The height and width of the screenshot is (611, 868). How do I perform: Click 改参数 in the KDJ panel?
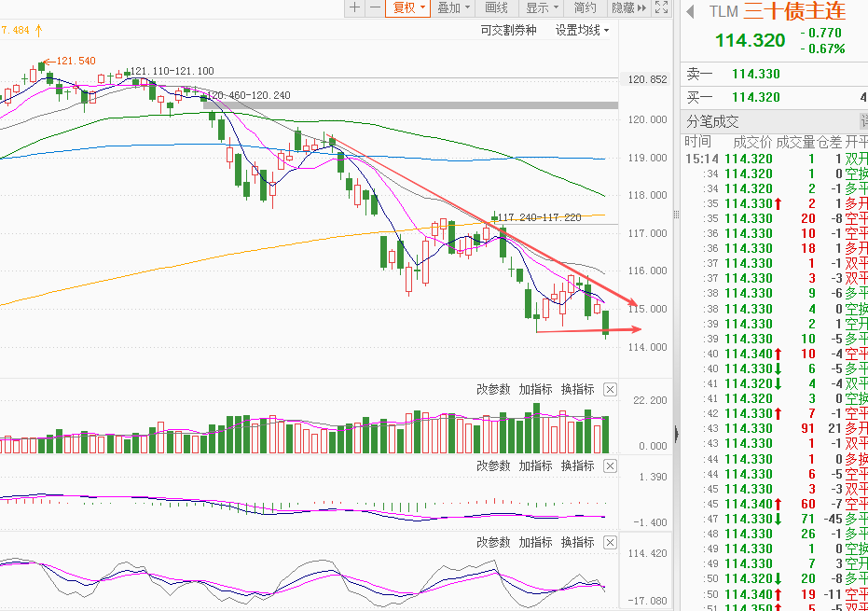[x=492, y=542]
